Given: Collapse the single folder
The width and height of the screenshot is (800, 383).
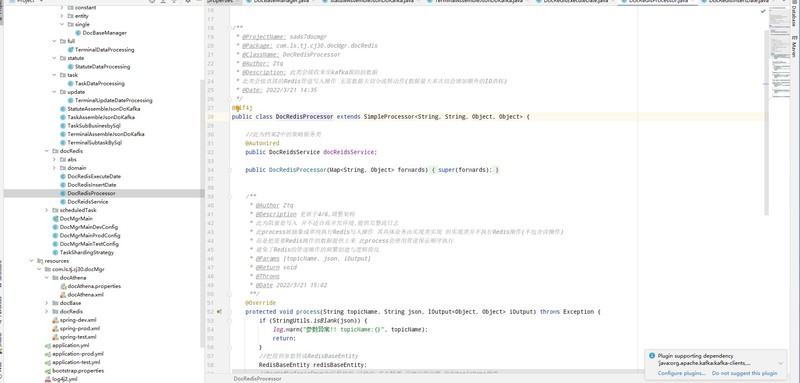Looking at the screenshot, I should [x=62, y=24].
